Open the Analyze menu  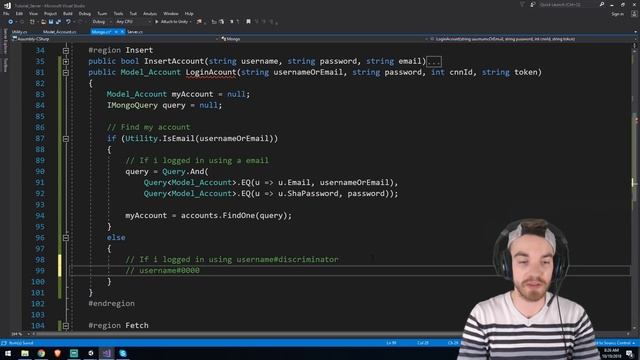pyautogui.click(x=150, y=13)
